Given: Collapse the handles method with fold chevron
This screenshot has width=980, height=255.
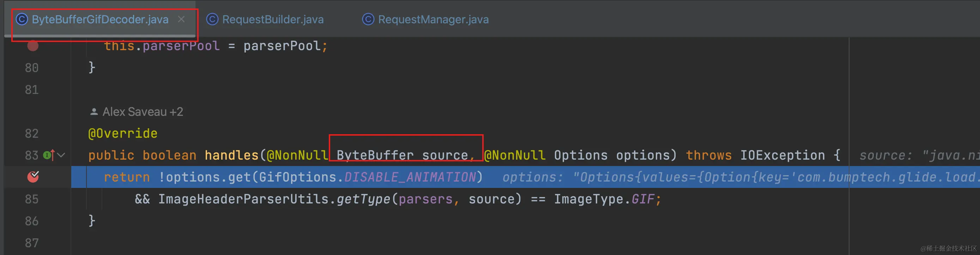Looking at the screenshot, I should point(61,155).
